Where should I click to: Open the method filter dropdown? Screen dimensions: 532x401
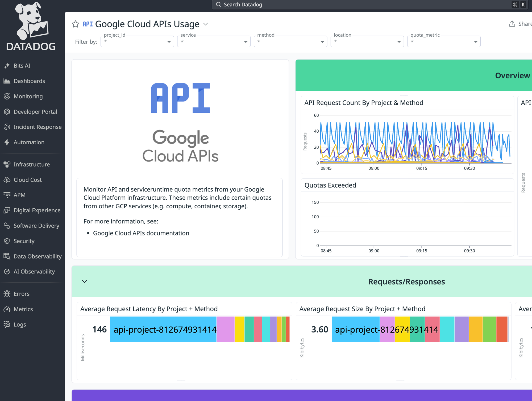coord(290,41)
